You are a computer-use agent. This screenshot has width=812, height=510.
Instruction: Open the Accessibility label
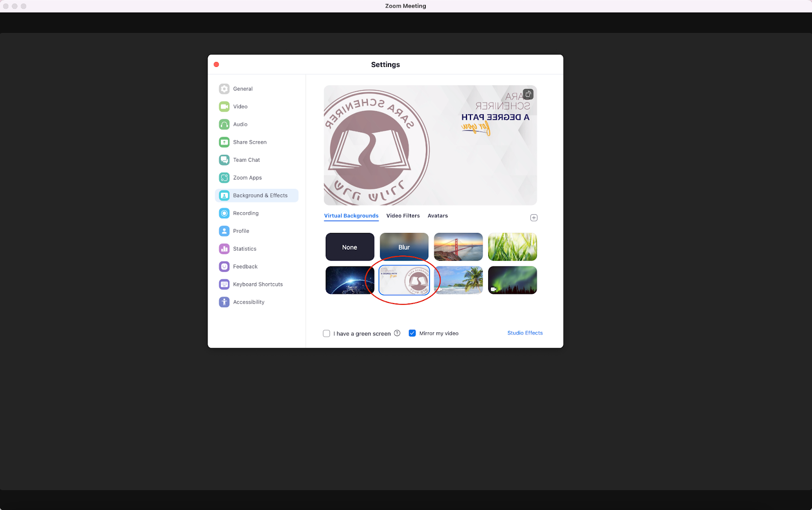pos(249,302)
